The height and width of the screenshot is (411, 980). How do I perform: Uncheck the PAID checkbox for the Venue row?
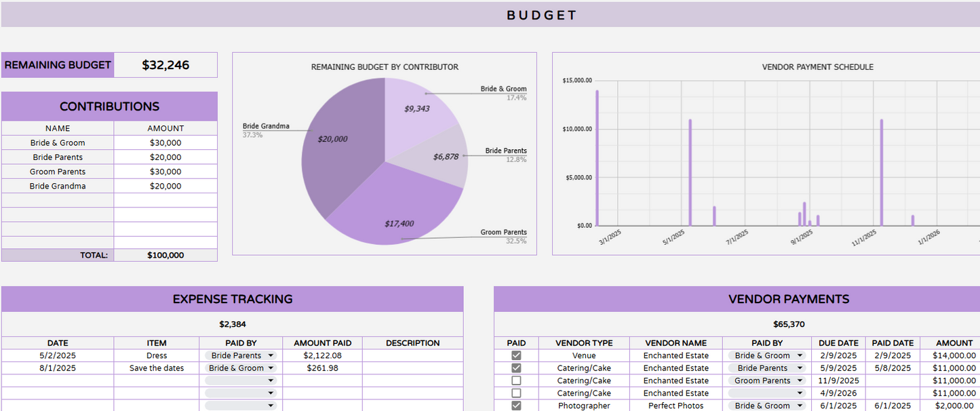[x=515, y=355]
